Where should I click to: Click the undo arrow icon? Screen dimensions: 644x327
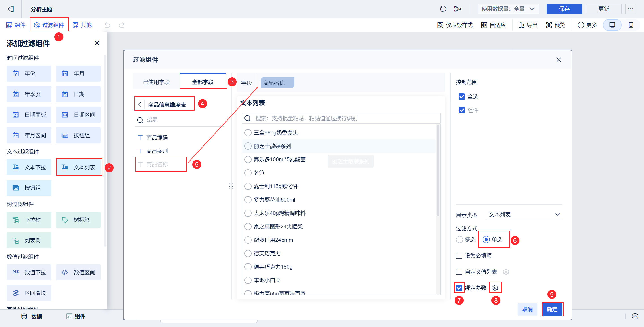107,25
